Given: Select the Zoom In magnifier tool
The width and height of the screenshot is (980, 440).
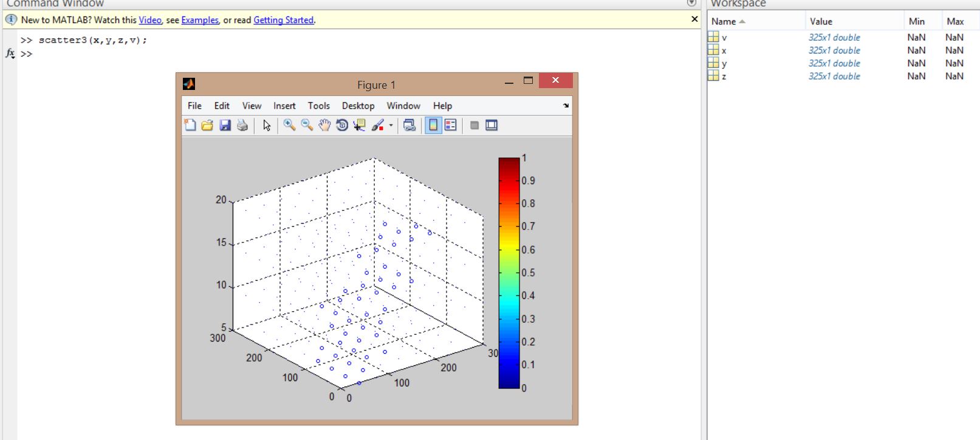Looking at the screenshot, I should tap(289, 125).
